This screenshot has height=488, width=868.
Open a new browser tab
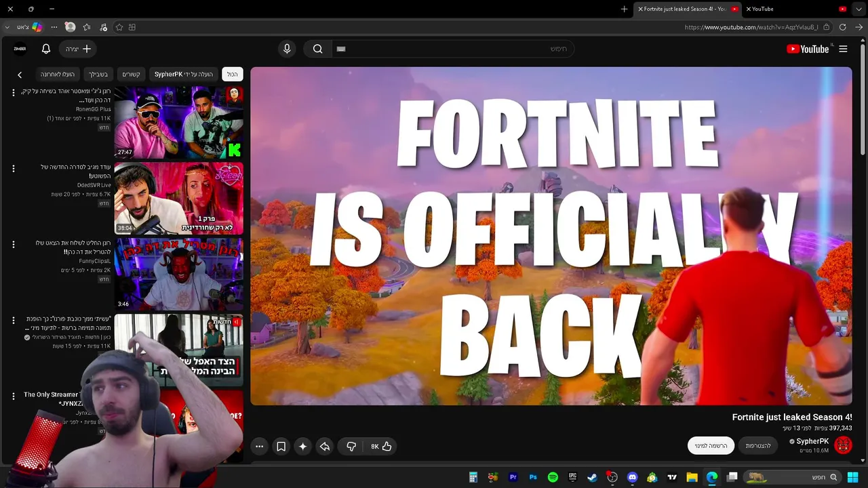(625, 9)
